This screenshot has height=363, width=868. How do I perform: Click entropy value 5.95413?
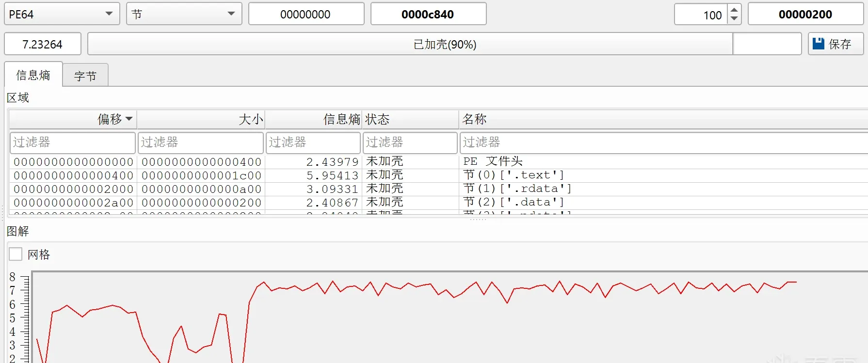(332, 175)
